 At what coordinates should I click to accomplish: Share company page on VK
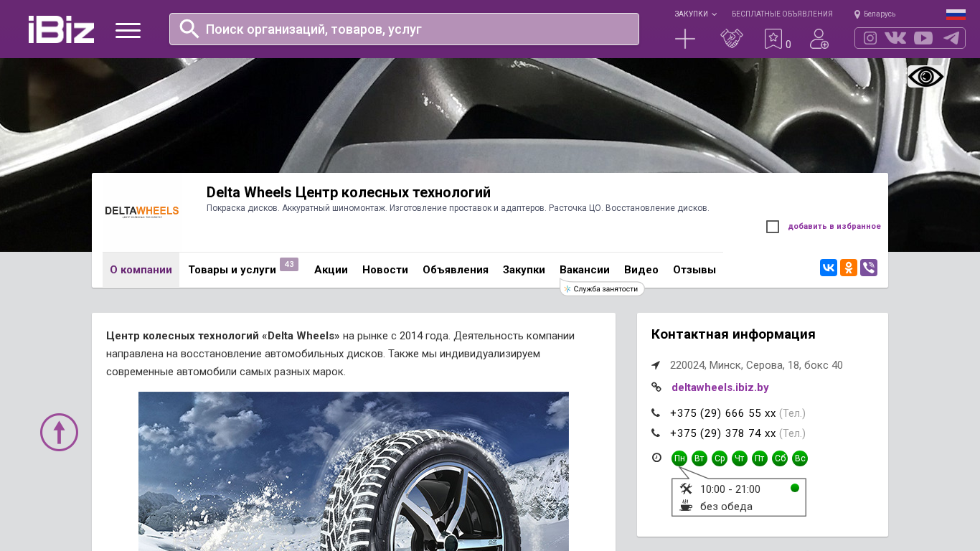(829, 268)
